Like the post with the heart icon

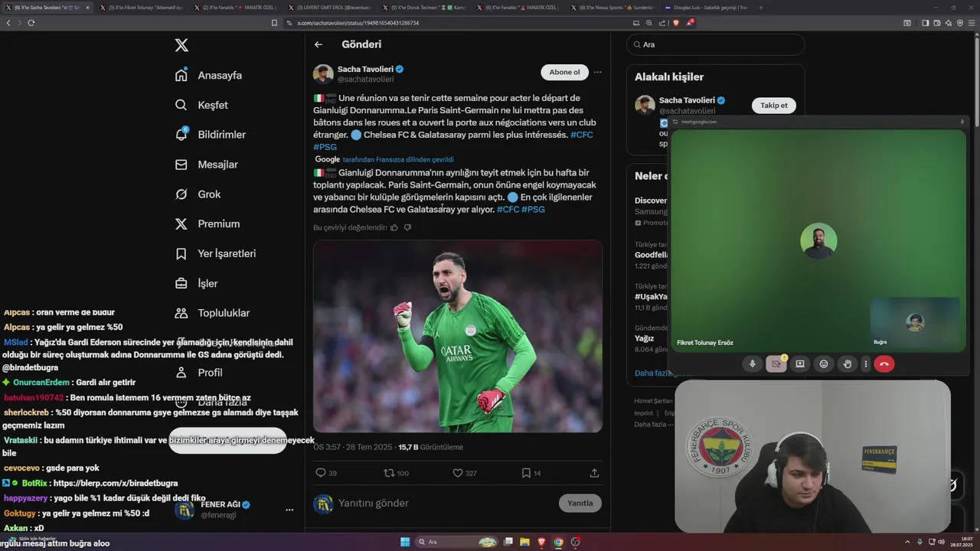click(x=458, y=473)
